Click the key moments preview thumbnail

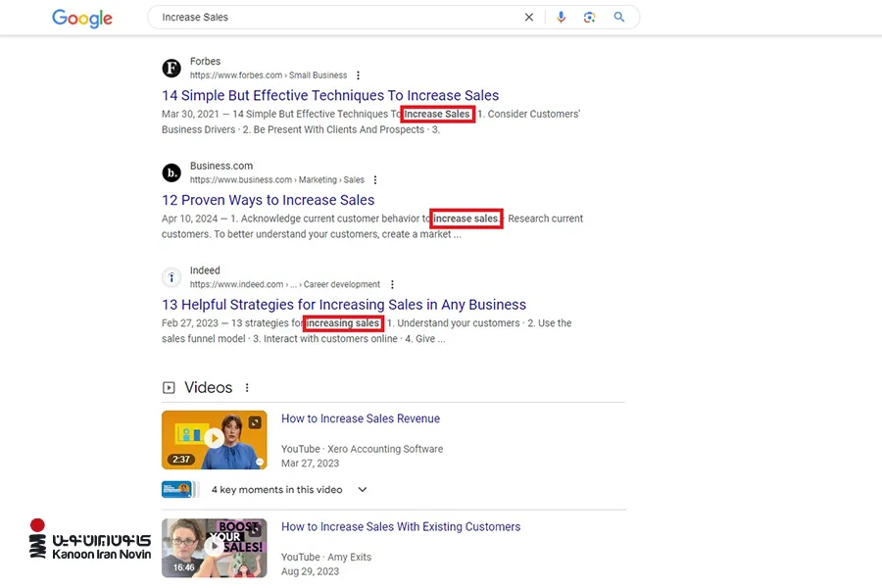[x=180, y=490]
